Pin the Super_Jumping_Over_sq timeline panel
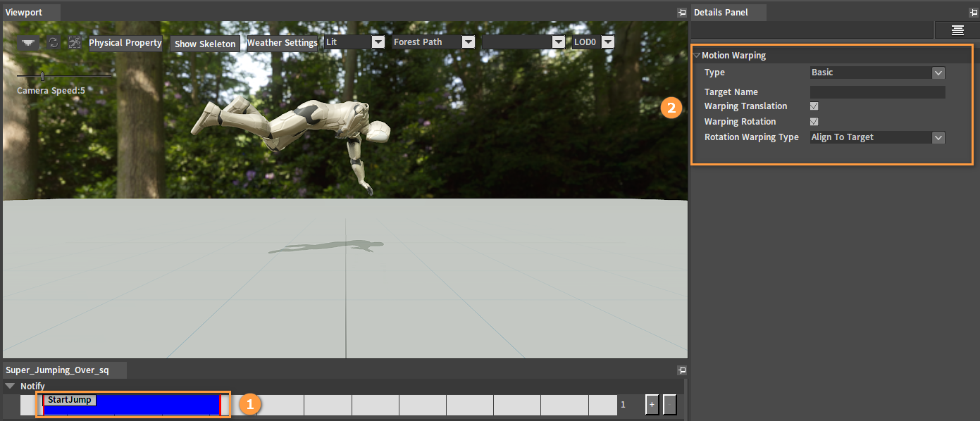Viewport: 980px width, 421px height. 681,370
